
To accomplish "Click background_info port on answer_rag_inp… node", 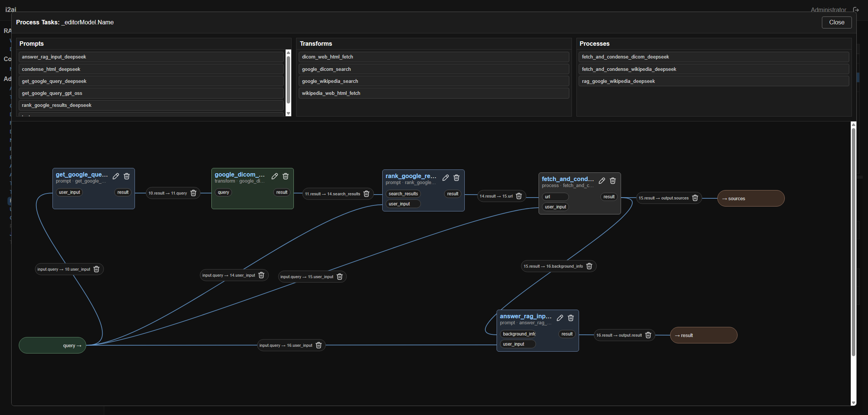I will coord(518,334).
